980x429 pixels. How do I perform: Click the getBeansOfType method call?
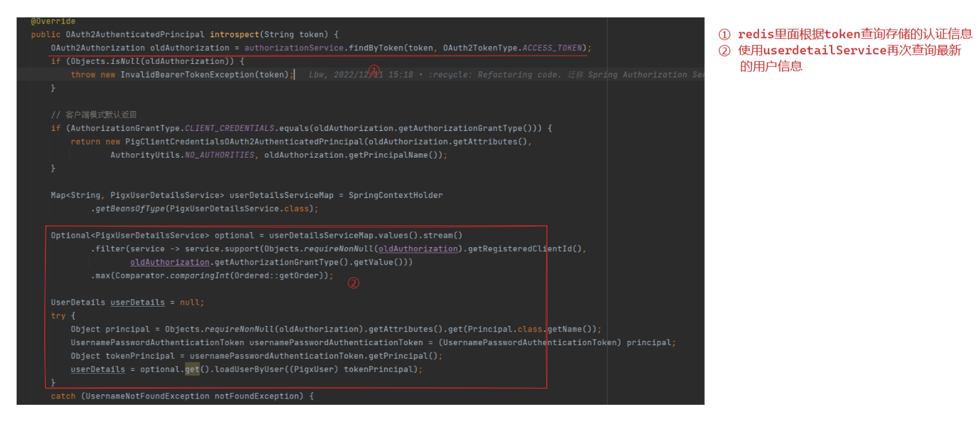130,209
